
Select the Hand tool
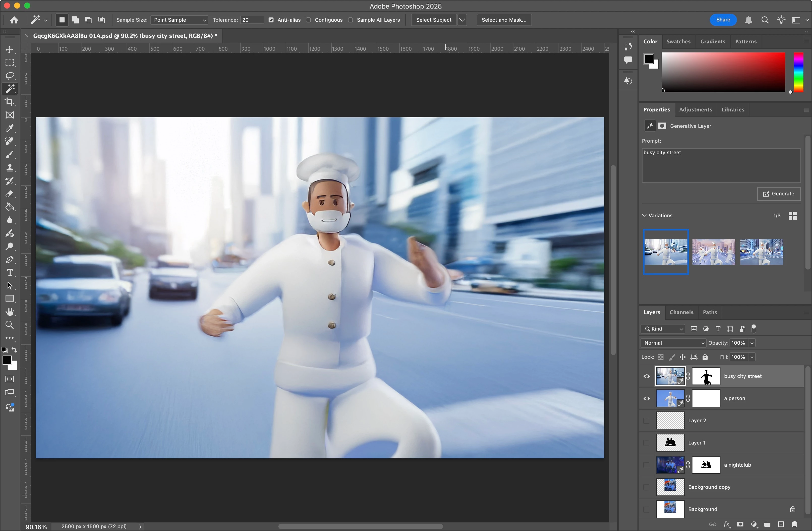(x=10, y=312)
